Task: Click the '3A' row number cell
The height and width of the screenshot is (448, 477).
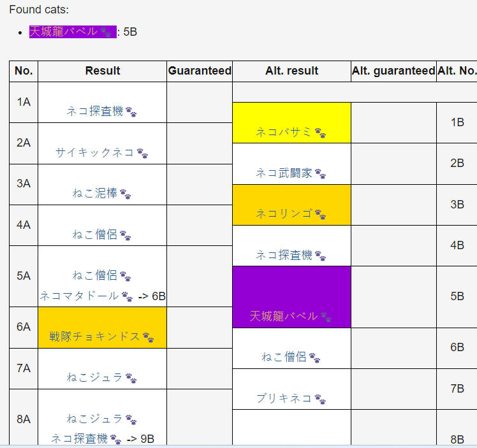Action: point(24,184)
